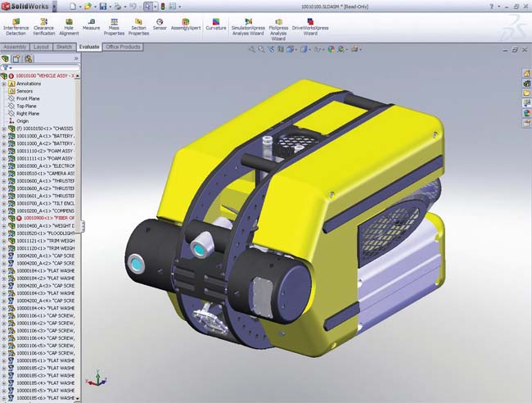Activate the Measure tool

(92, 25)
